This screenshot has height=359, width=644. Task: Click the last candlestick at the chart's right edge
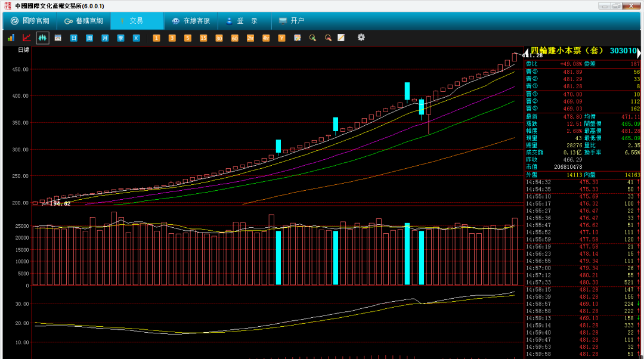[515, 57]
